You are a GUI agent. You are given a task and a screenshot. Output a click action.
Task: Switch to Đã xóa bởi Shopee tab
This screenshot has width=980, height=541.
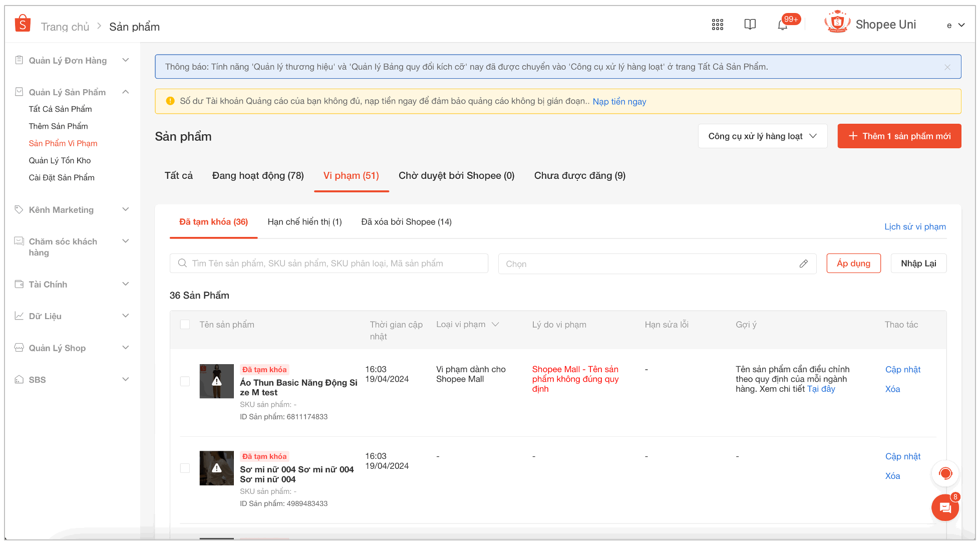coord(406,222)
